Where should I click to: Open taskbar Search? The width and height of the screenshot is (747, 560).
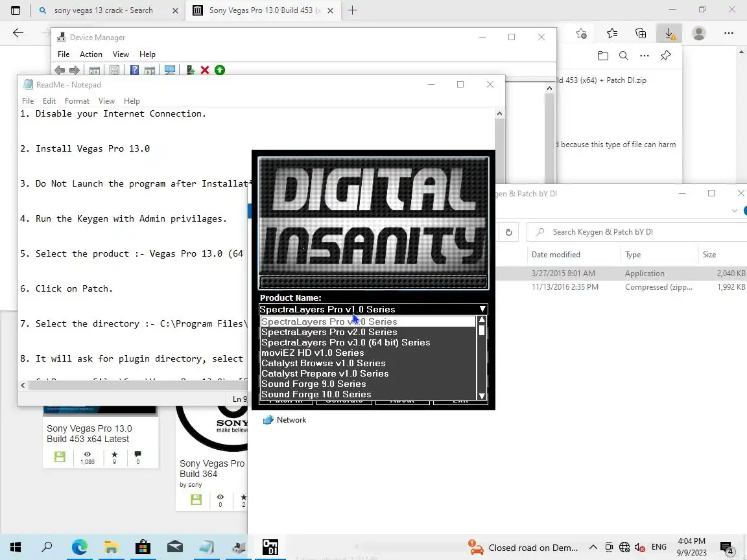47,547
